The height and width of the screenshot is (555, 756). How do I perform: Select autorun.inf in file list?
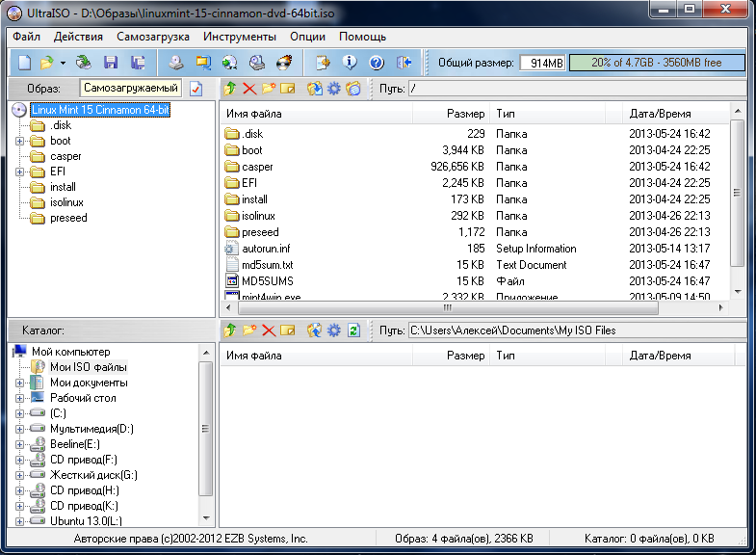(x=266, y=249)
